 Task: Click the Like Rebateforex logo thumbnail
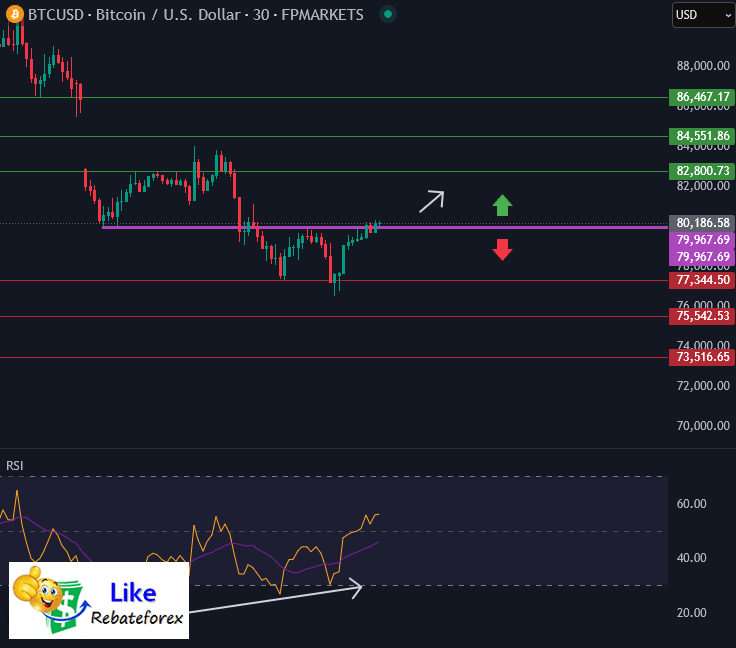(x=99, y=601)
